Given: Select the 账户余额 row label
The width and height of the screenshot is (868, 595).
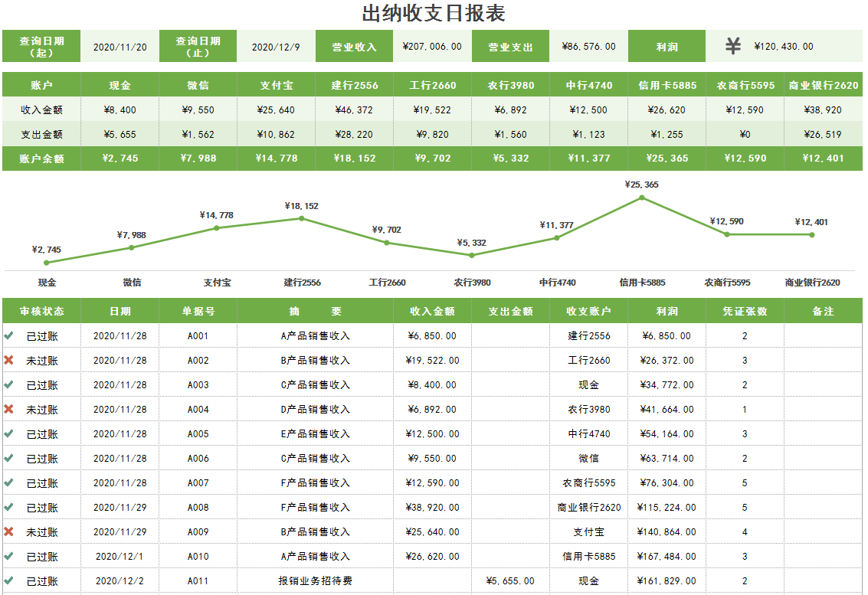Looking at the screenshot, I should click(42, 159).
